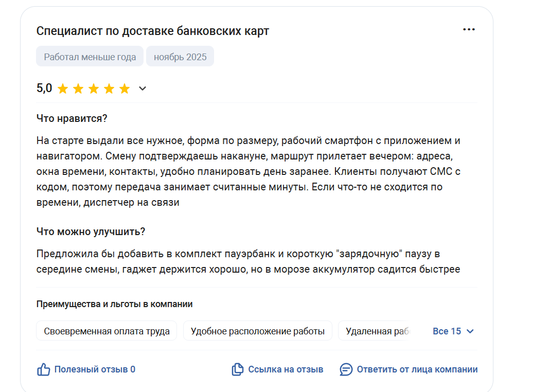Click the fifth rating star

[125, 88]
